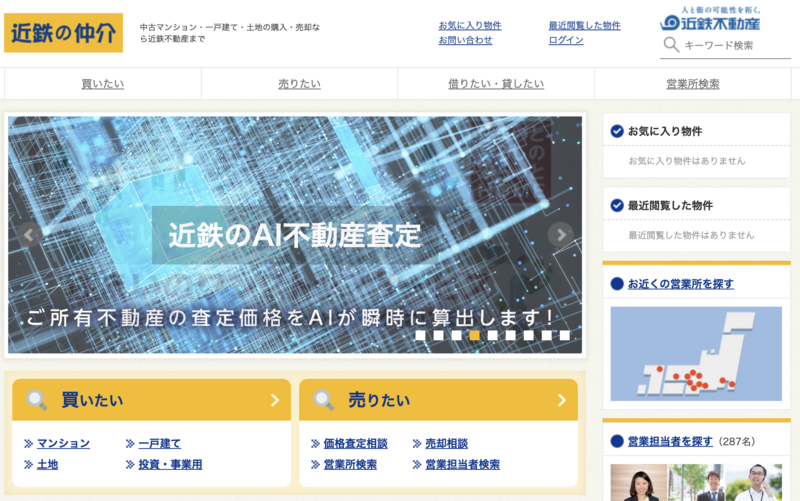Open お気に入り物件 header link
This screenshot has width=800, height=501.
470,26
